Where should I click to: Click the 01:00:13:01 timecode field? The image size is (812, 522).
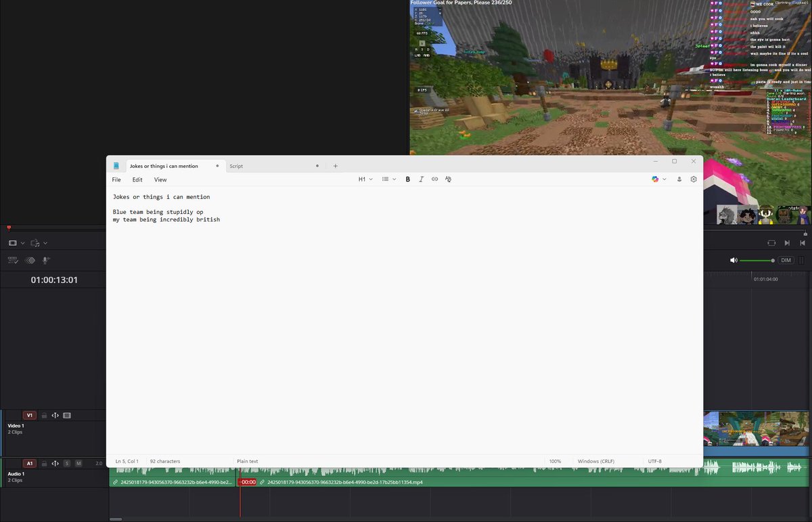tap(54, 280)
